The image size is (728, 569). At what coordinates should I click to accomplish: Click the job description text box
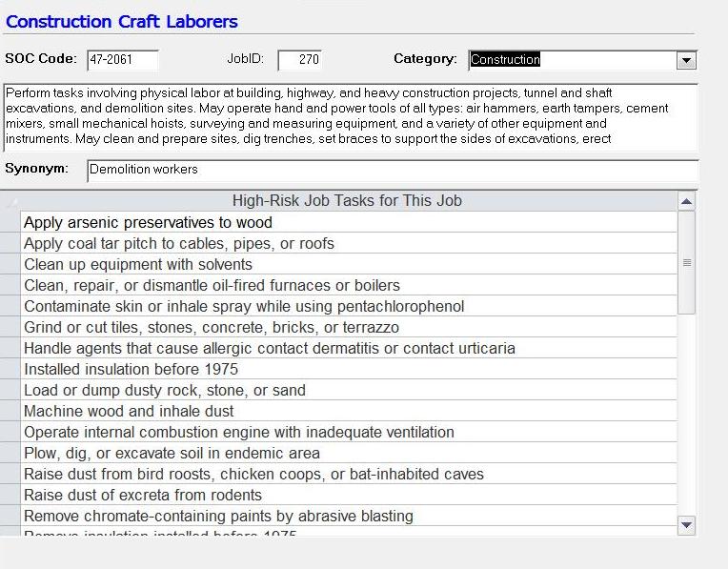[x=351, y=116]
